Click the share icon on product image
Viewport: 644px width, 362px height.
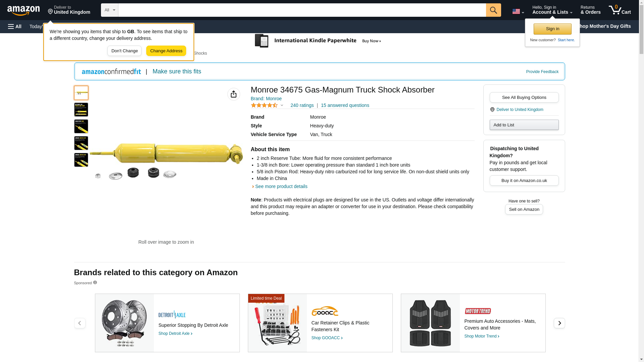tap(233, 94)
